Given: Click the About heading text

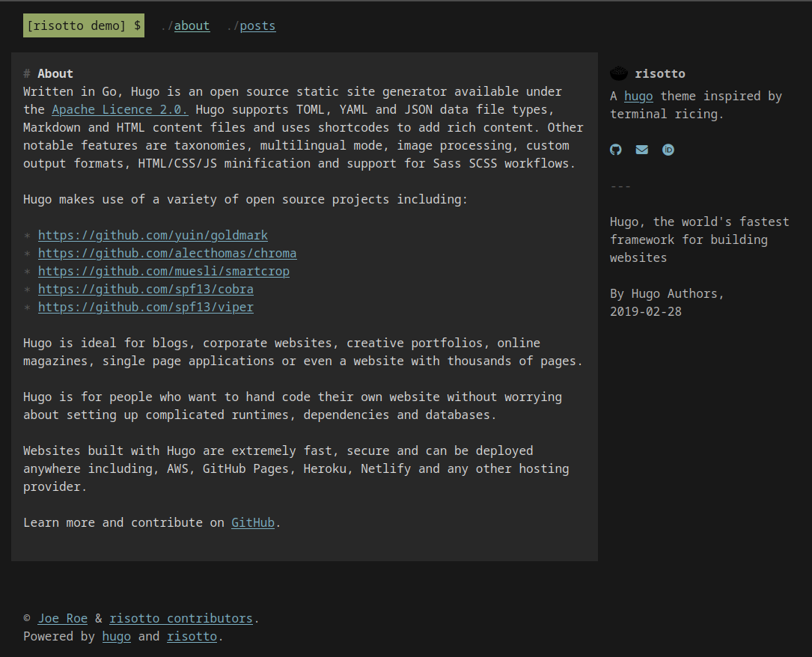Looking at the screenshot, I should (55, 73).
